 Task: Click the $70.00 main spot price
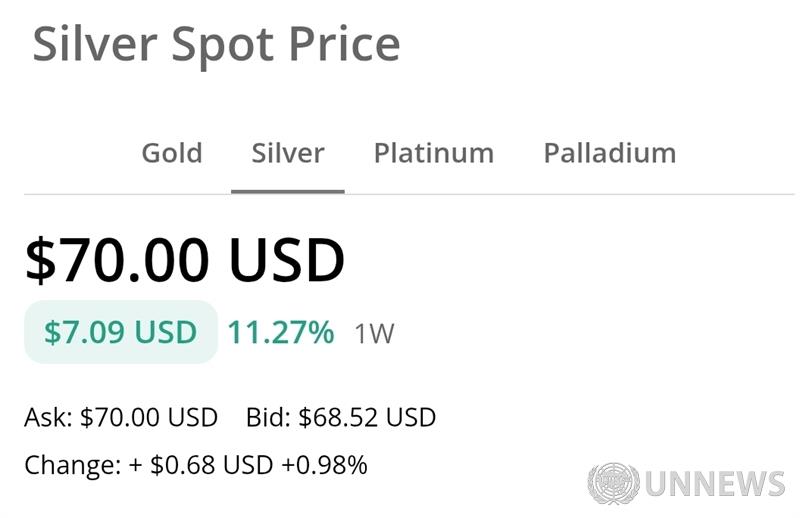coord(117,259)
